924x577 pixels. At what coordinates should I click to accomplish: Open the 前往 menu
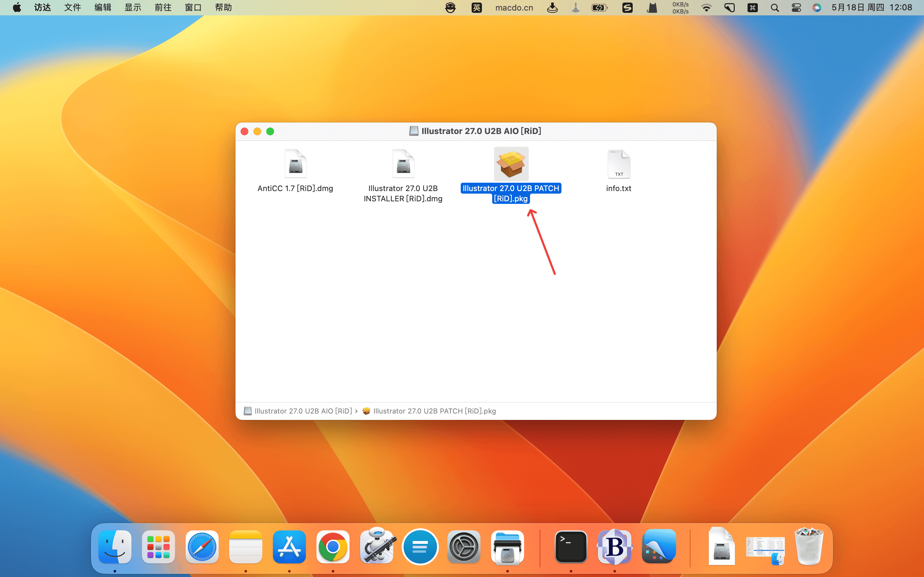click(x=163, y=8)
